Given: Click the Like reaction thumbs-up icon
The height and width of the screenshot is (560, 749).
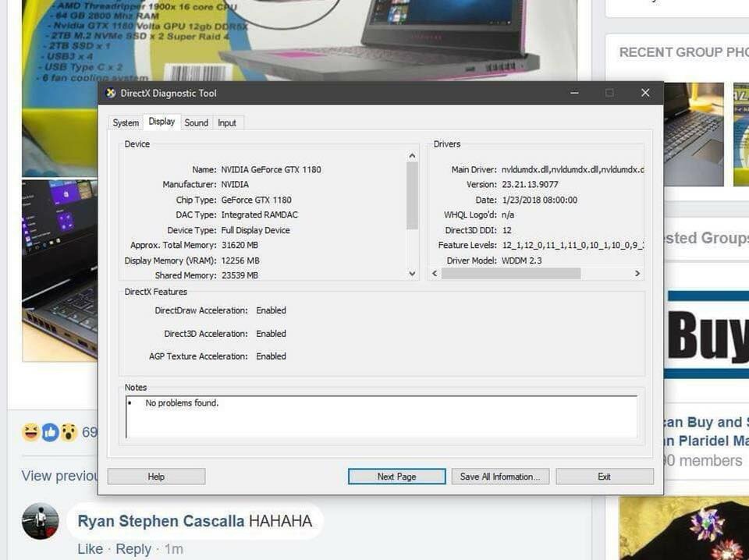Looking at the screenshot, I should click(50, 433).
